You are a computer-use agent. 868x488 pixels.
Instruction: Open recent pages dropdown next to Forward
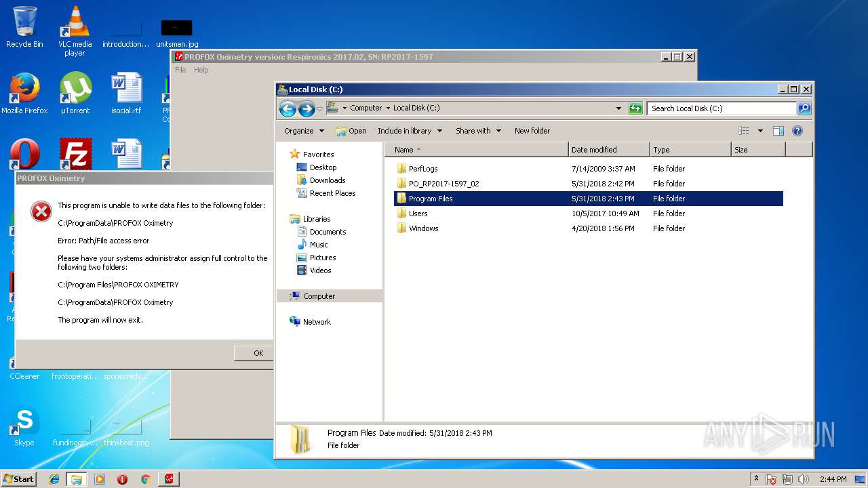tap(319, 108)
